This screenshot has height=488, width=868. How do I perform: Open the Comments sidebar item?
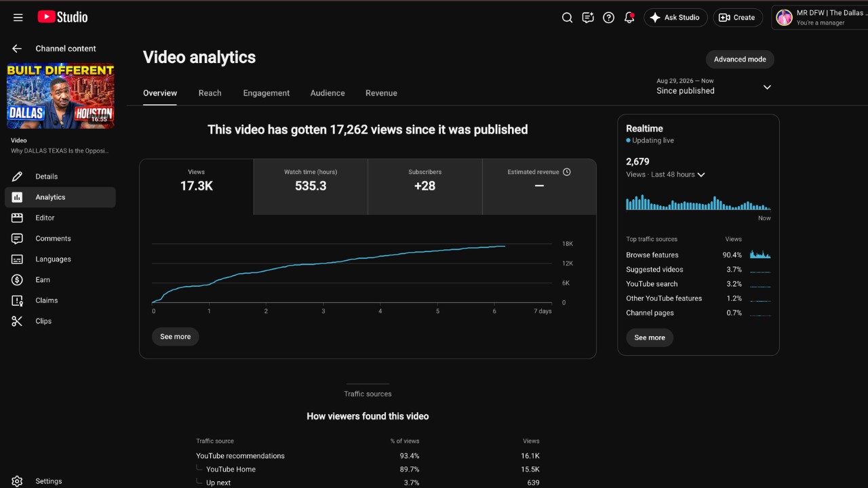[x=60, y=239]
